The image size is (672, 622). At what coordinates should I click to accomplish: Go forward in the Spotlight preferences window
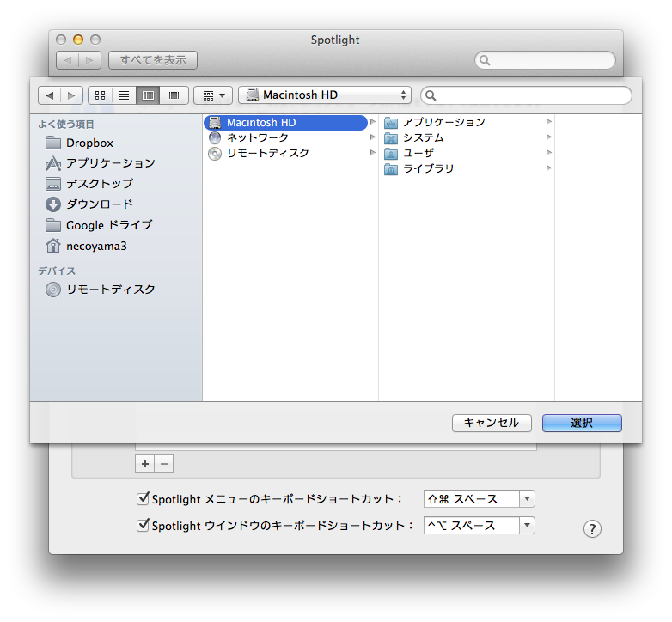click(89, 60)
